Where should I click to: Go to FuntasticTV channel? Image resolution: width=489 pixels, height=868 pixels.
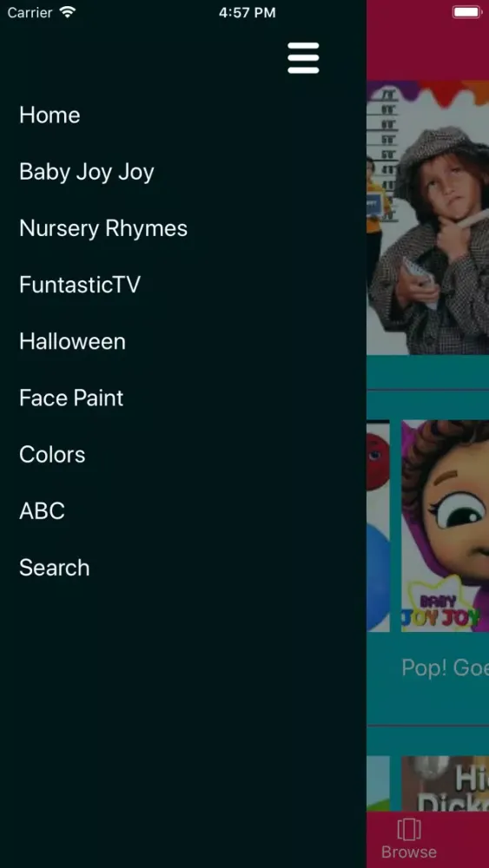pos(80,285)
